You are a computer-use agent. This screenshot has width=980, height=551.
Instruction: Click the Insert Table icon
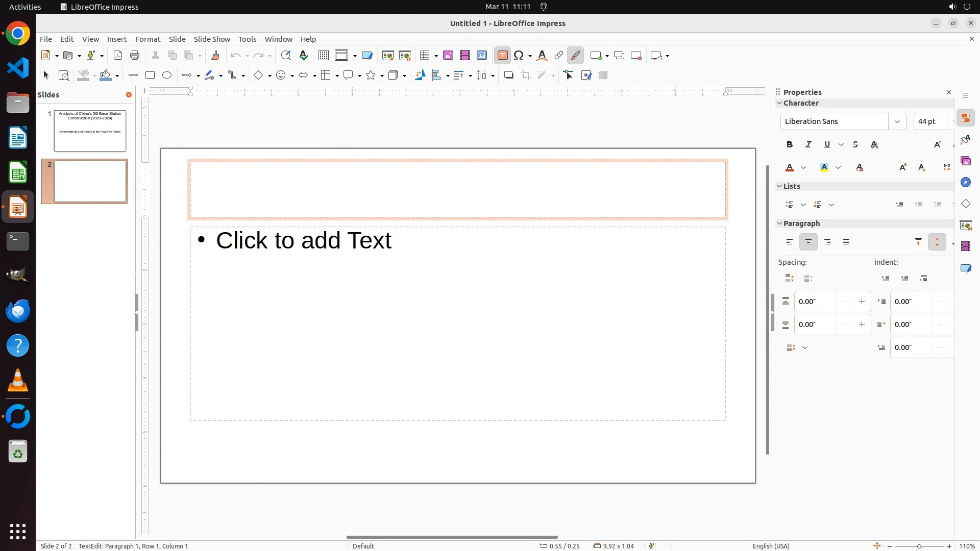(425, 56)
